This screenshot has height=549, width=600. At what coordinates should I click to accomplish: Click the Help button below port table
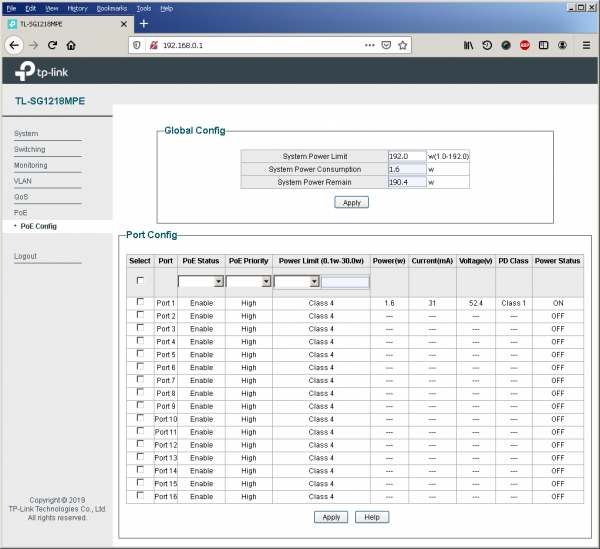tap(371, 517)
